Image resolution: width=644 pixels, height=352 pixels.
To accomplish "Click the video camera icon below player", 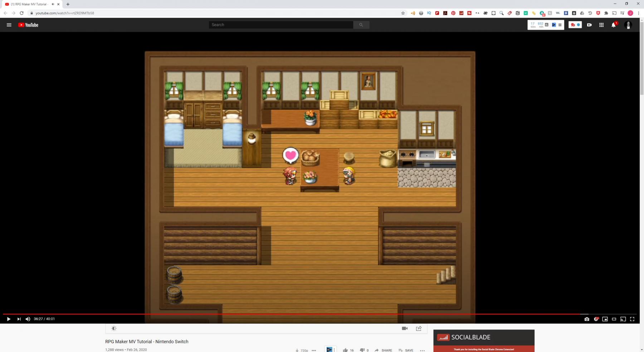I will pyautogui.click(x=405, y=328).
